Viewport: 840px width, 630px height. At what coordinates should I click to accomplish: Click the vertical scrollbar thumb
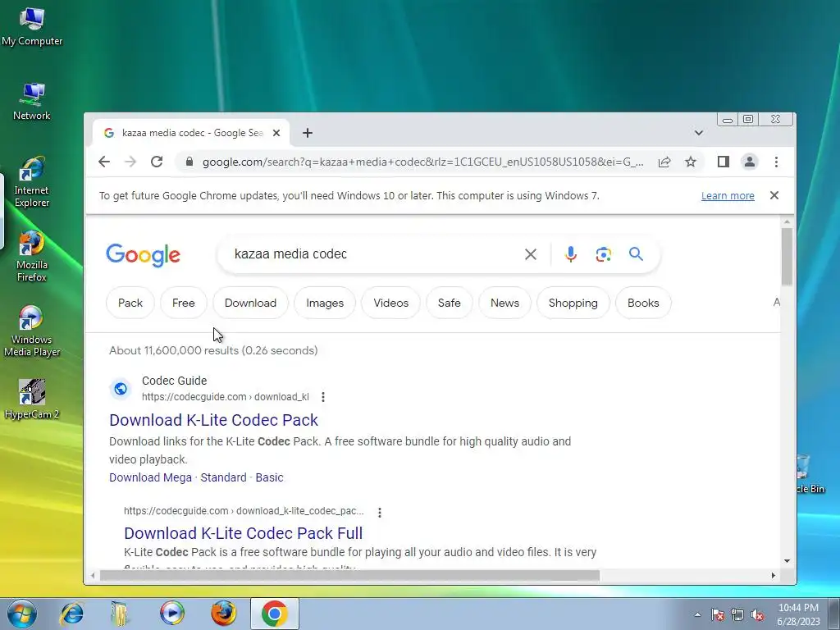787,256
